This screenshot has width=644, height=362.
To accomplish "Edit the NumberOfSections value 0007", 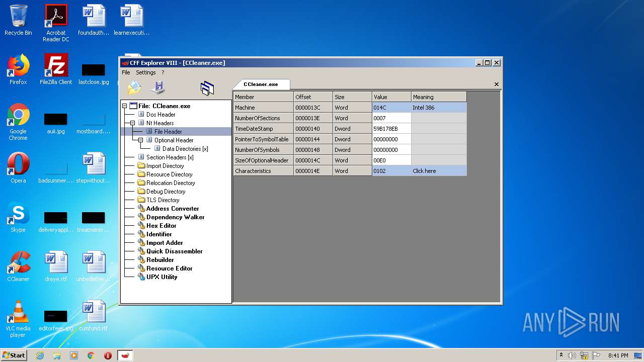I will point(391,118).
